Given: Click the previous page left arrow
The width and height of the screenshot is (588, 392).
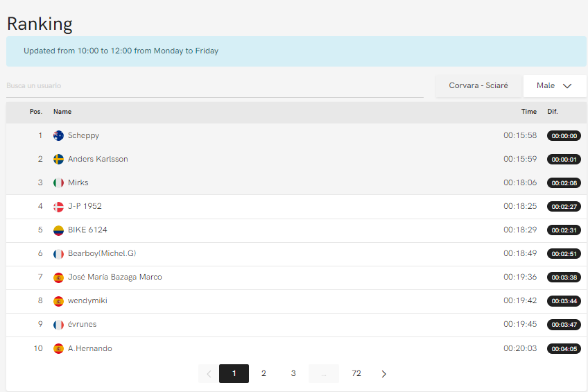Looking at the screenshot, I should pos(209,374).
